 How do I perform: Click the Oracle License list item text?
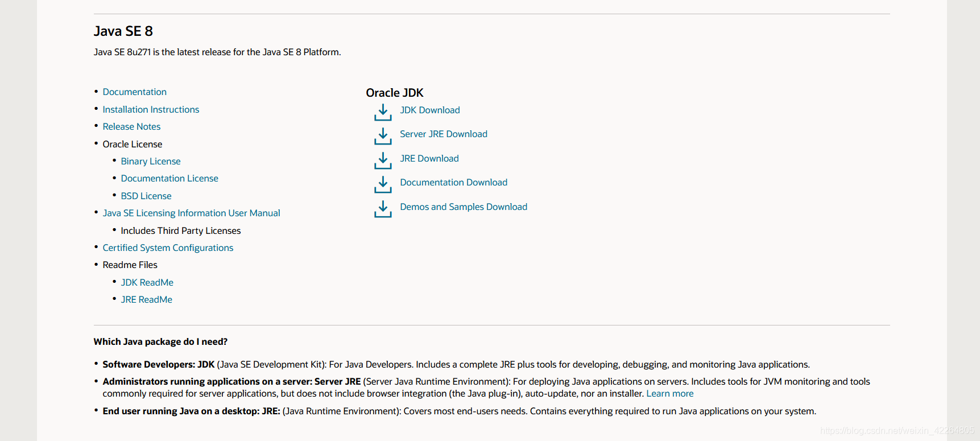pyautogui.click(x=133, y=144)
